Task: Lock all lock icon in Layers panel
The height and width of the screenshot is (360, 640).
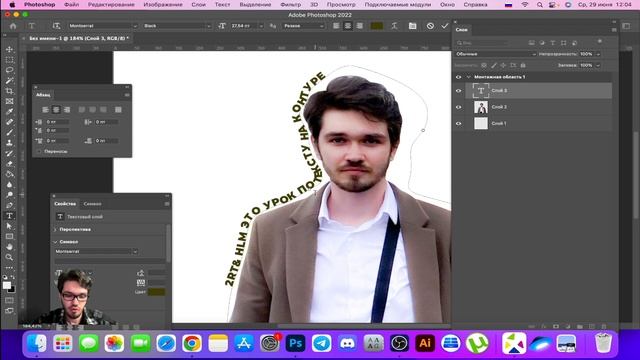Action: coord(523,65)
